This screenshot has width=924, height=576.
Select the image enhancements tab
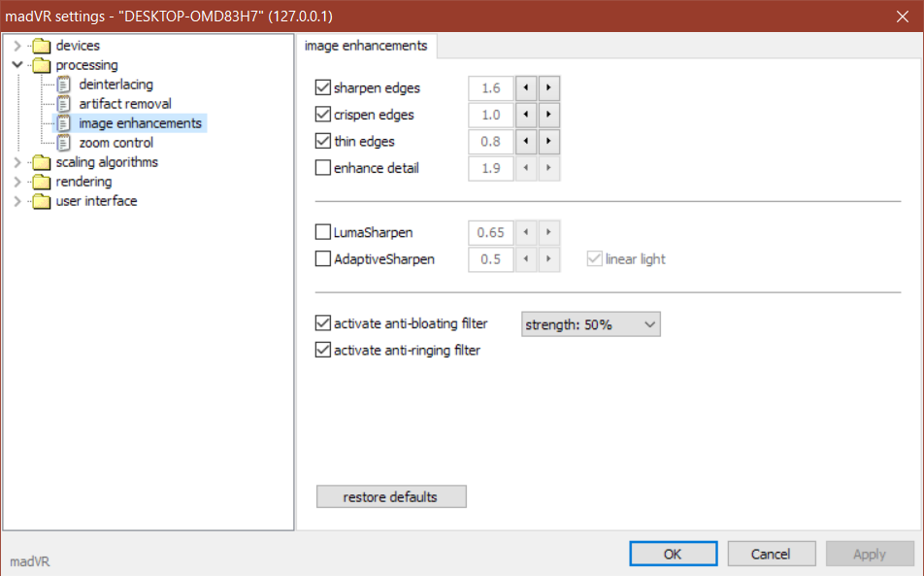(x=366, y=46)
